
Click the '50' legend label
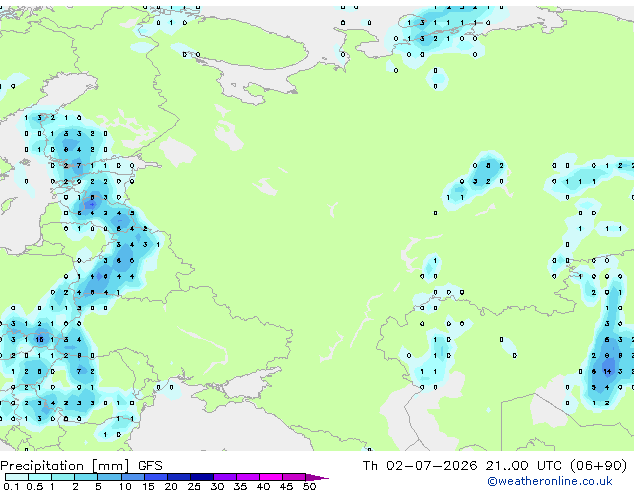click(x=309, y=486)
